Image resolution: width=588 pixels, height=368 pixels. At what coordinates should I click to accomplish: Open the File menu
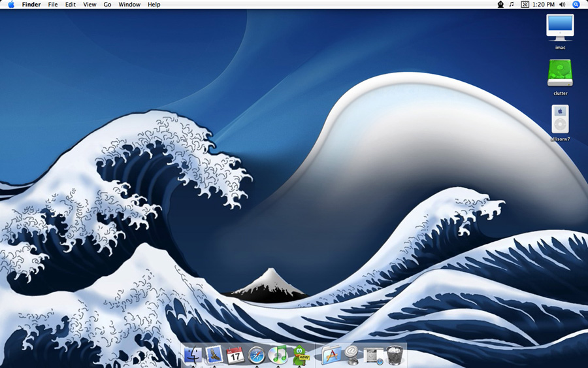[x=53, y=5]
